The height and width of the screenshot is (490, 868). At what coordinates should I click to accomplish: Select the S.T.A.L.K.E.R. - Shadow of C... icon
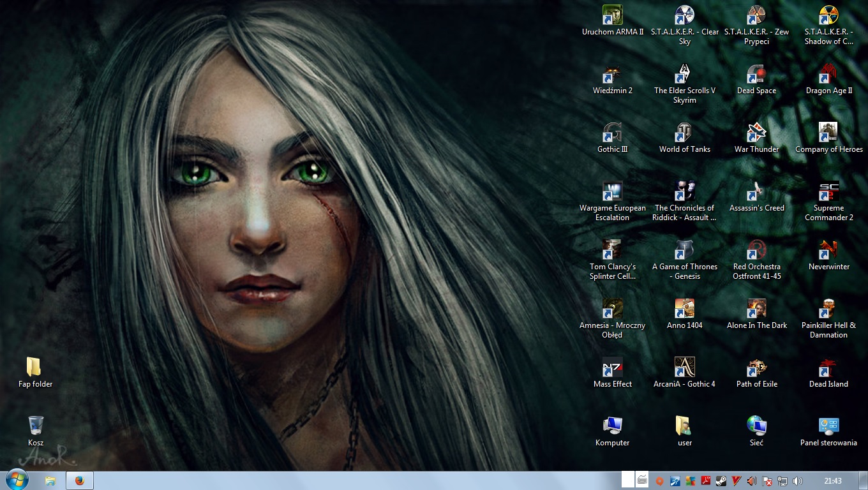click(x=828, y=26)
